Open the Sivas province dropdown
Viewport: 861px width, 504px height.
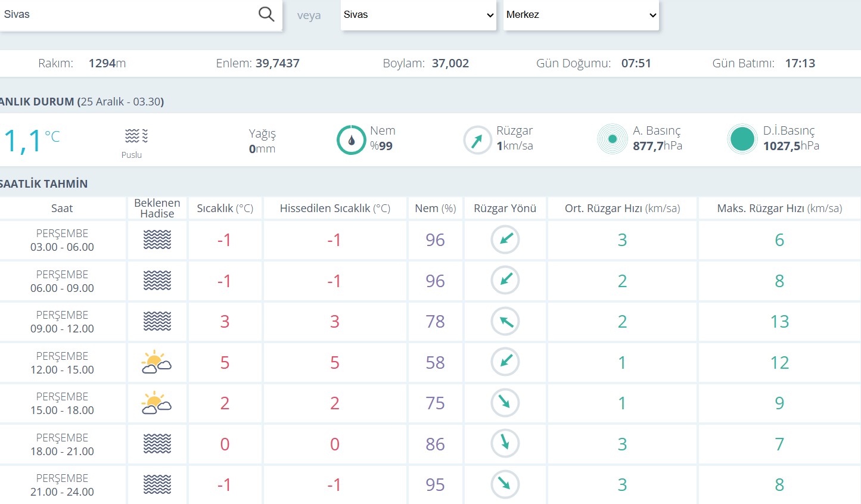(418, 15)
